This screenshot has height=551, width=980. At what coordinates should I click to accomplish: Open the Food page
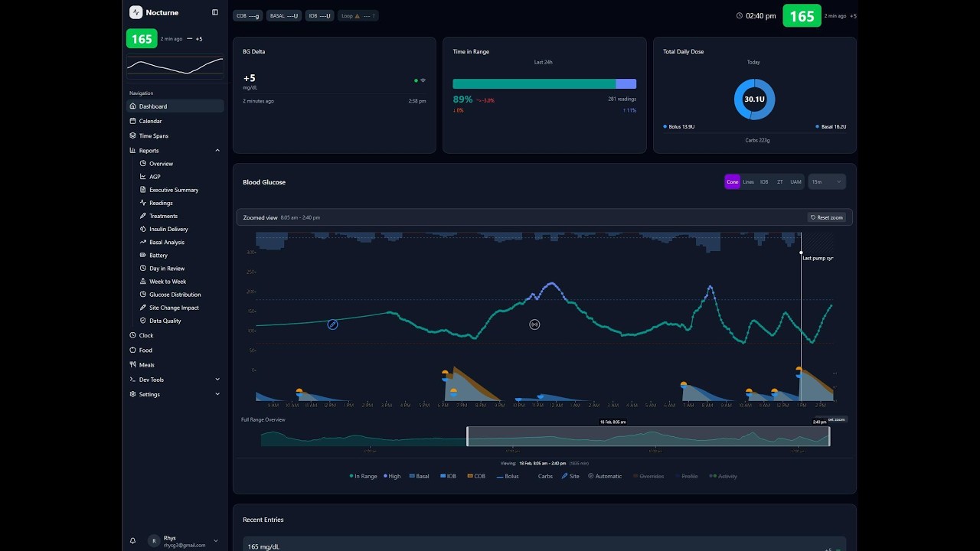click(175, 350)
